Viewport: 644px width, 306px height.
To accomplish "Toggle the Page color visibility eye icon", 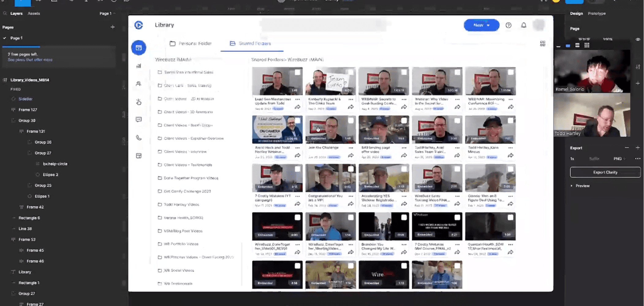I will [x=638, y=39].
